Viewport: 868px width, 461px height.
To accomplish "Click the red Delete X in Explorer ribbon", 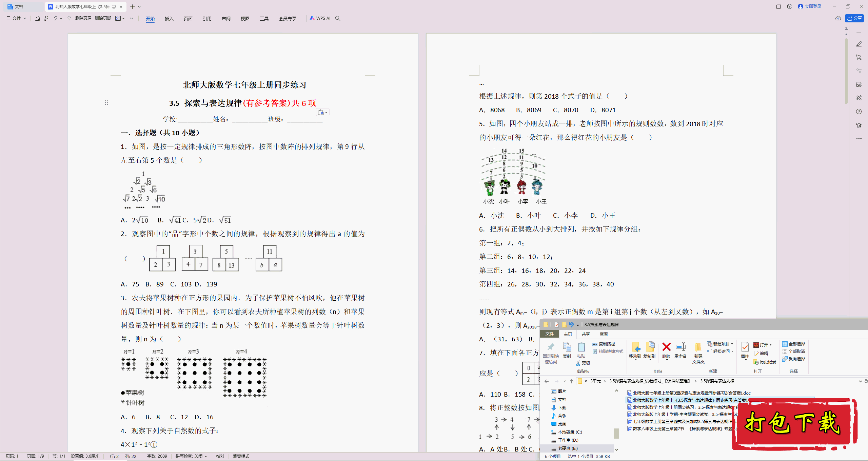I will pyautogui.click(x=666, y=347).
